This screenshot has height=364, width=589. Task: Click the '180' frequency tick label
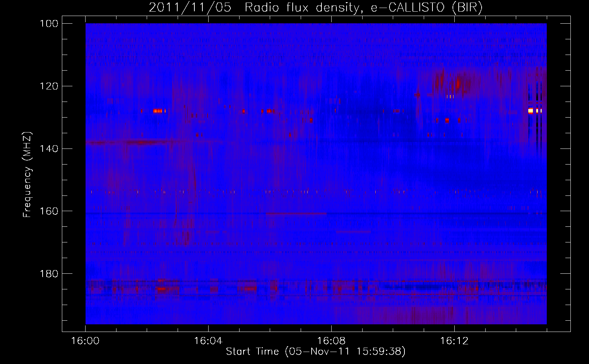[49, 274]
